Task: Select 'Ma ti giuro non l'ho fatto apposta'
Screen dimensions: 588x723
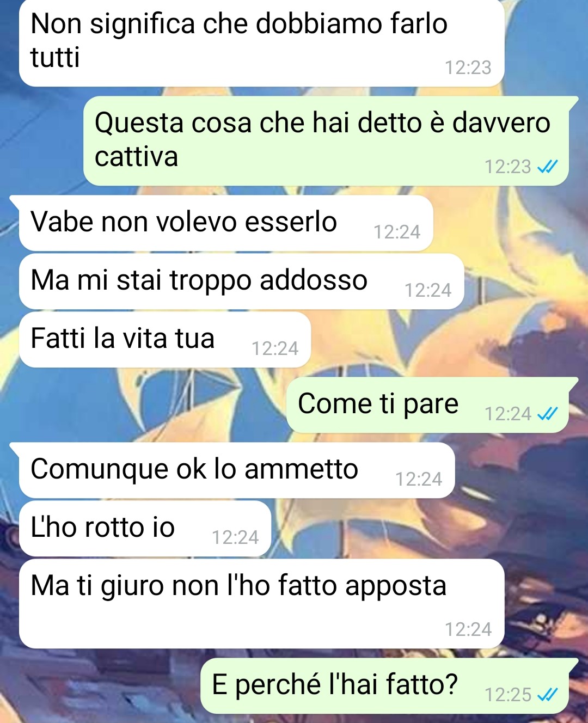Action: [x=261, y=603]
